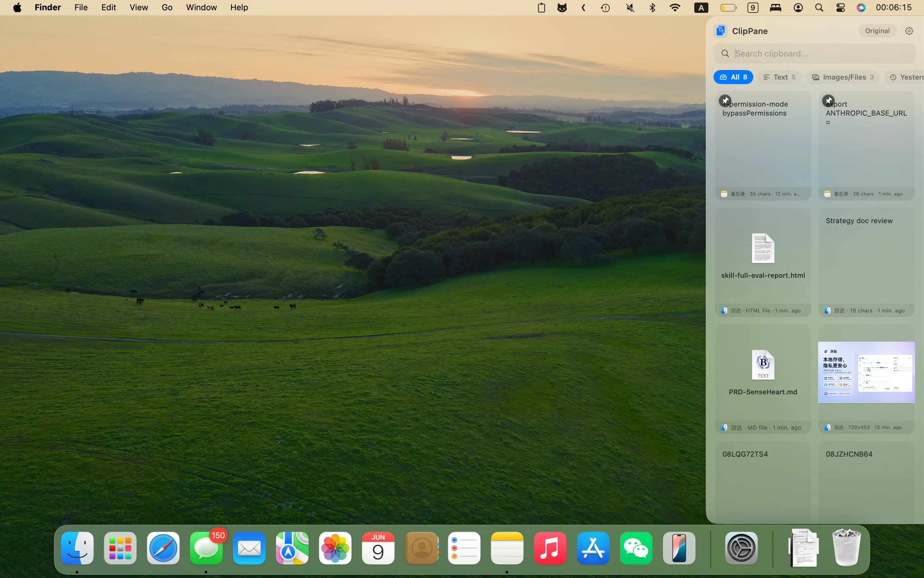Switch to the Images/Files 3 filter
The height and width of the screenshot is (578, 924).
click(843, 77)
